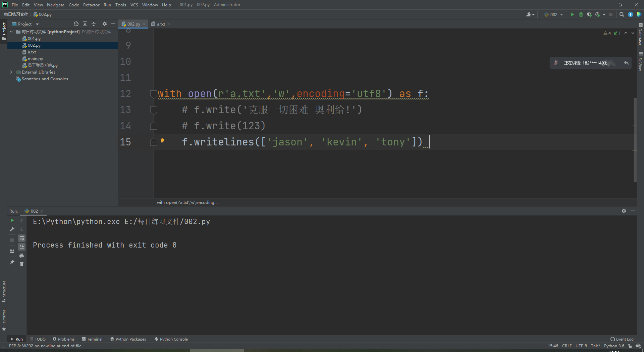Collapse the with-block fold marker on line 12
Screen dimensions: 644x352
pyautogui.click(x=154, y=94)
